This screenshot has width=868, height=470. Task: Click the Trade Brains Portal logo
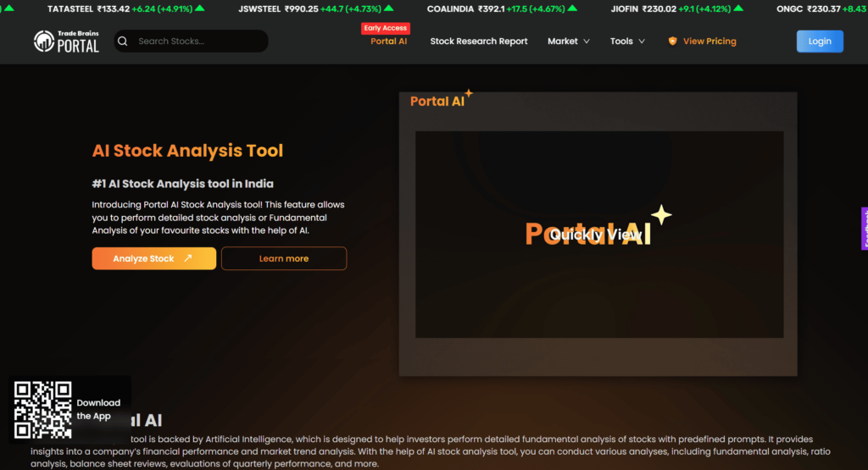66,41
